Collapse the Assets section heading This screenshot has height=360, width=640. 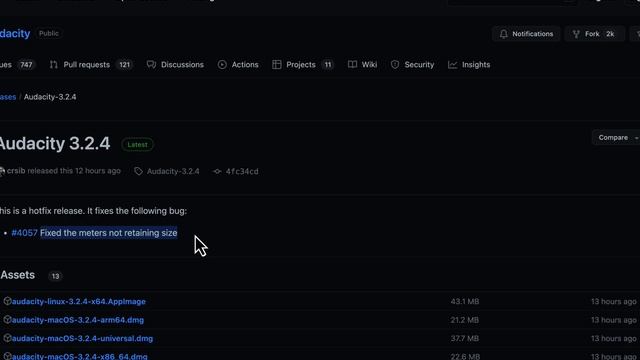tap(18, 275)
